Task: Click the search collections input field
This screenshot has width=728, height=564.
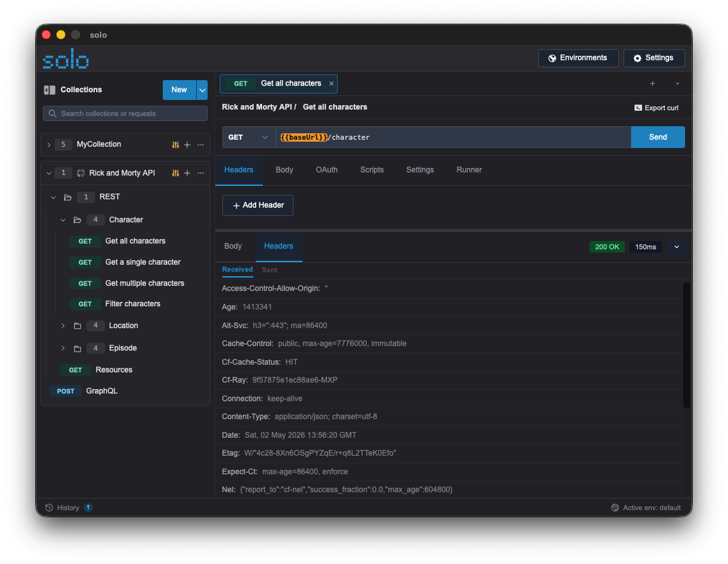Action: [126, 113]
